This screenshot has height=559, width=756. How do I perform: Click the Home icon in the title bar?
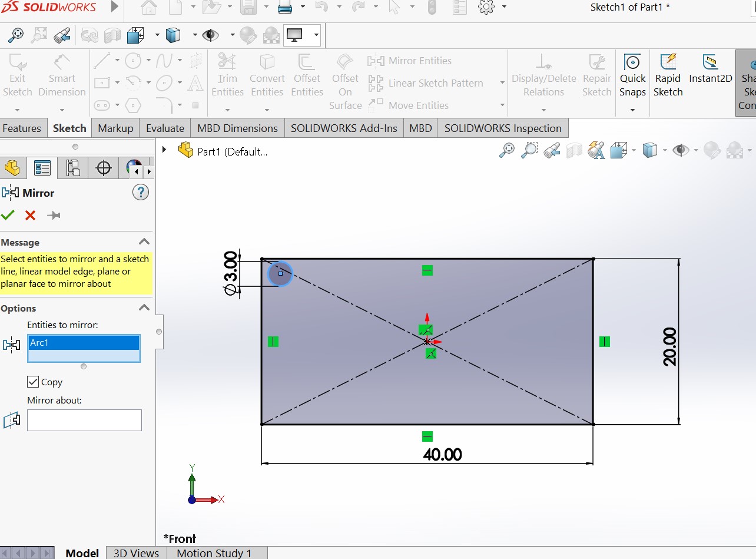pos(150,8)
